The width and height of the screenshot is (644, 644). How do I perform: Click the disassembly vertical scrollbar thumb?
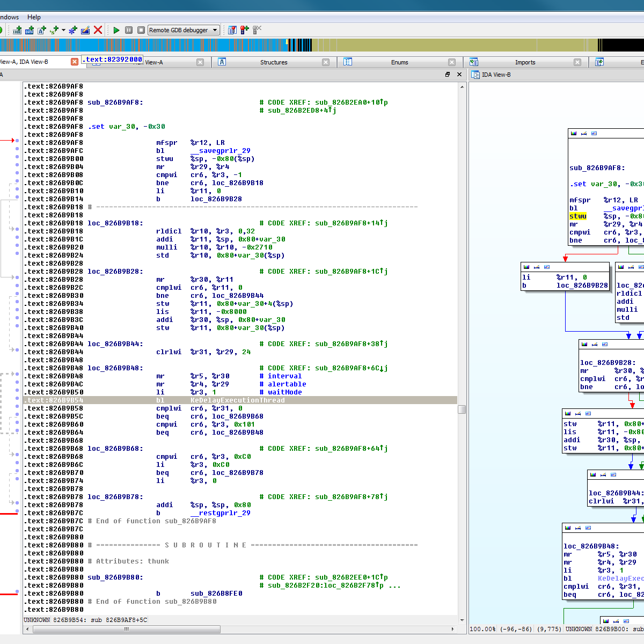462,409
